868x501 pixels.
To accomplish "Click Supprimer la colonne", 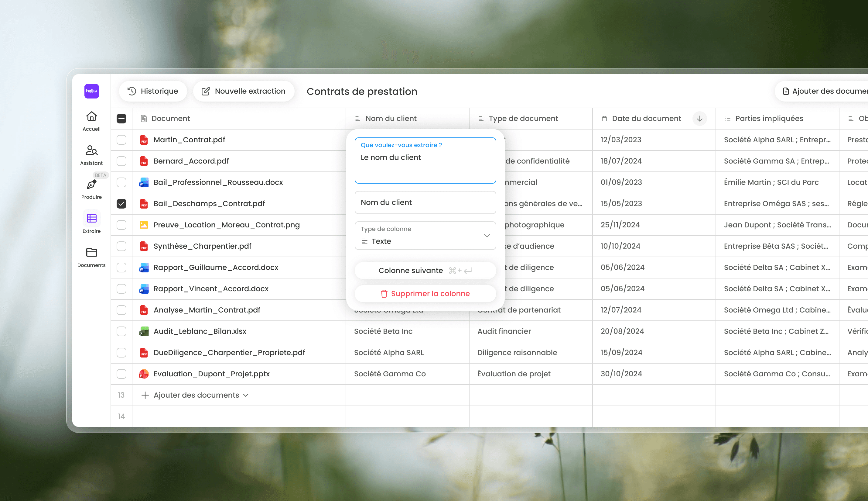I will pyautogui.click(x=425, y=294).
